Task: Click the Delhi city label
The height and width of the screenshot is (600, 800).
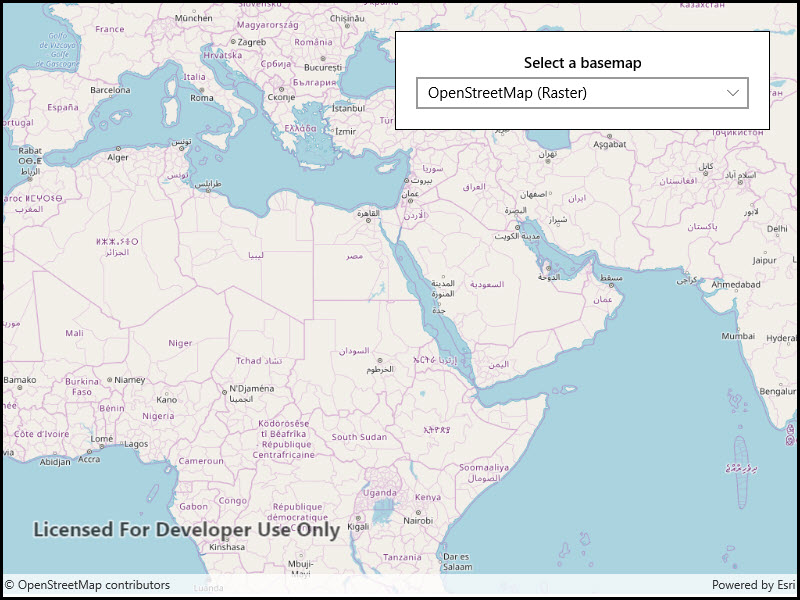Action: click(x=777, y=229)
